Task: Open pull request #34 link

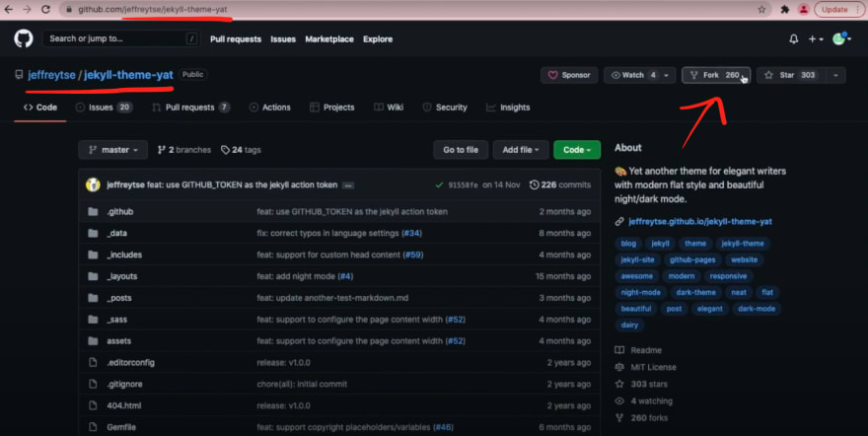Action: click(411, 234)
